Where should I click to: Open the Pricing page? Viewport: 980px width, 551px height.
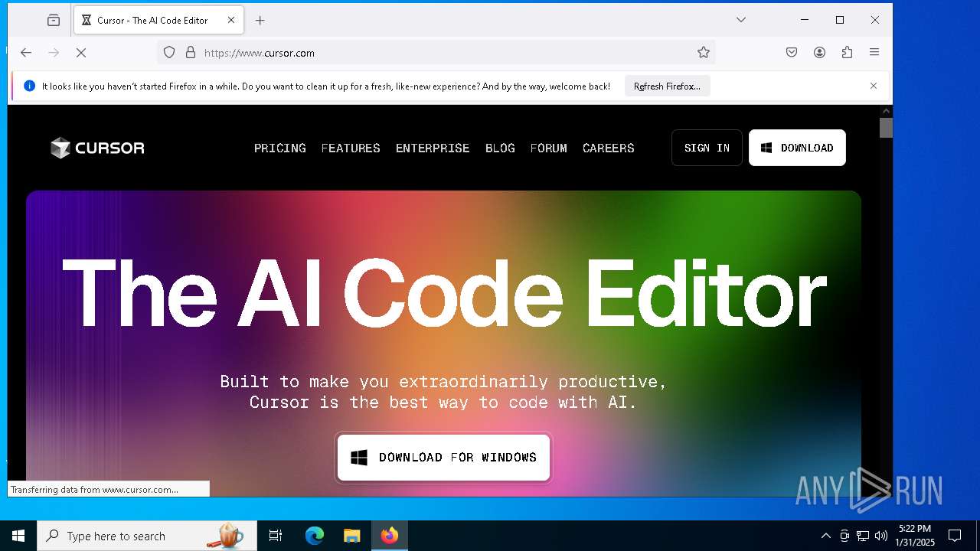click(280, 148)
